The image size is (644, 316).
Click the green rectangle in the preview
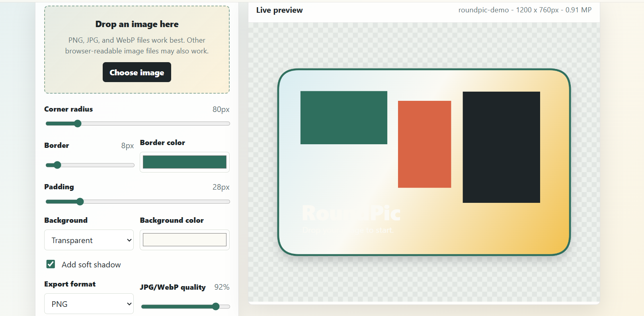[344, 118]
